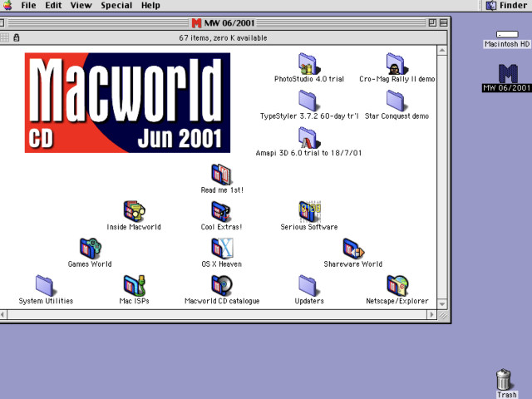Screen dimensions: 532x399
Task: Select the MW 06/2001 CD desktop icon
Action: 508,74
